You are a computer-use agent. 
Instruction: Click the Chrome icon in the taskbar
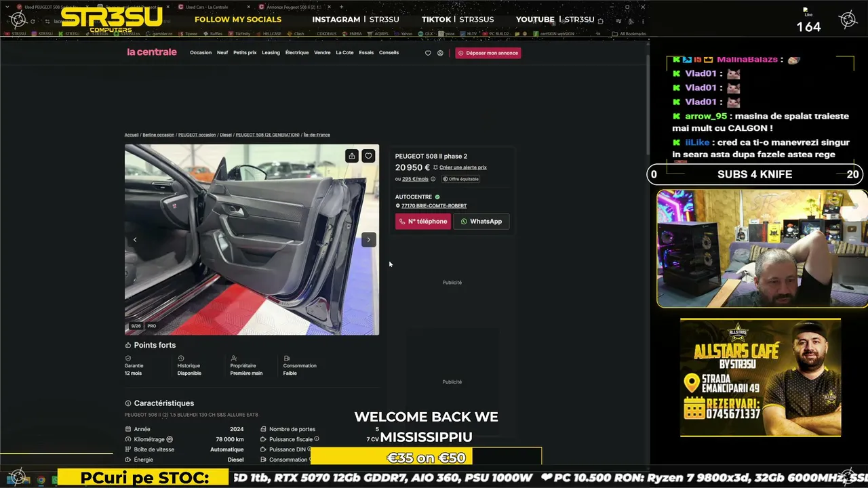(x=41, y=480)
